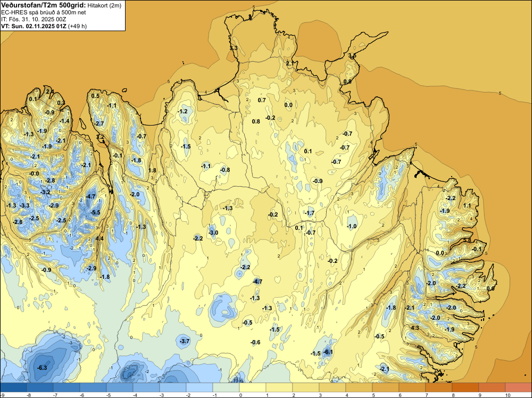Select the color swatch between 2 and 3
The height and width of the screenshot is (398, 532).
pyautogui.click(x=306, y=387)
